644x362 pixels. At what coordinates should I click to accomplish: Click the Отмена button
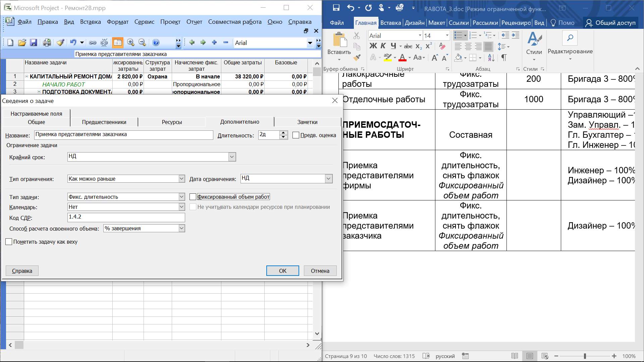point(320,271)
